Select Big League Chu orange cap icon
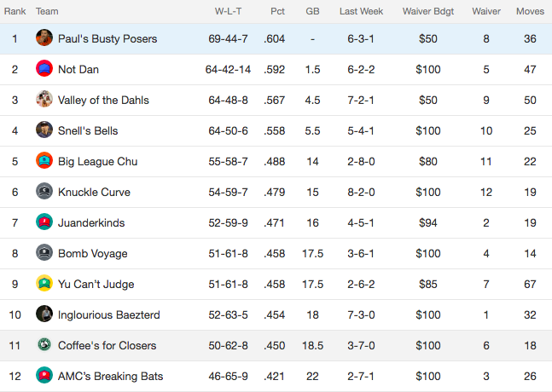 pos(44,161)
